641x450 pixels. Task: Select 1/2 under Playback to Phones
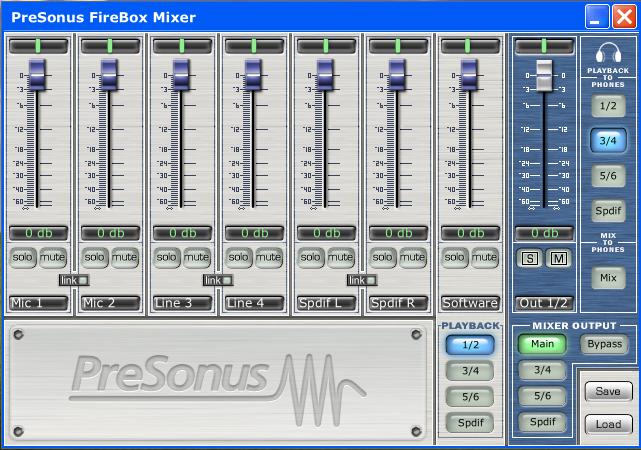[x=608, y=106]
